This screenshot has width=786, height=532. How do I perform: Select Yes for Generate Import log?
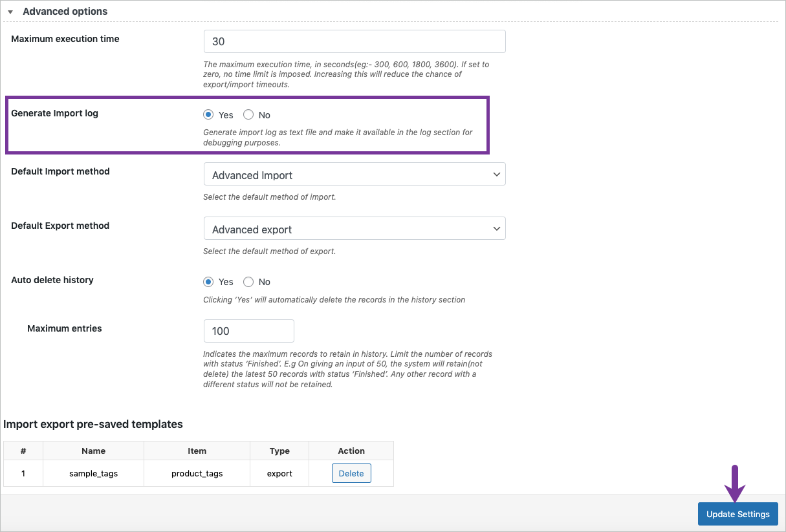pyautogui.click(x=208, y=114)
